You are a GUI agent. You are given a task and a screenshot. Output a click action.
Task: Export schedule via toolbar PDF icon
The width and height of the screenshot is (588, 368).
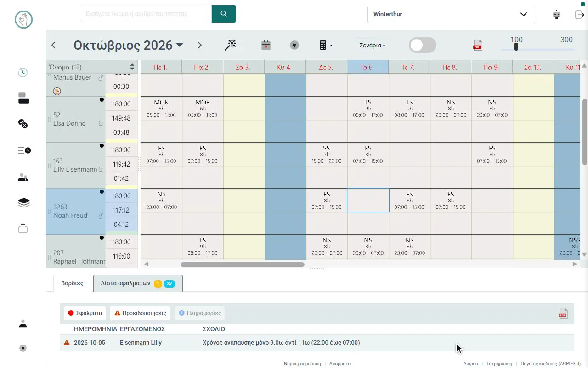(477, 45)
